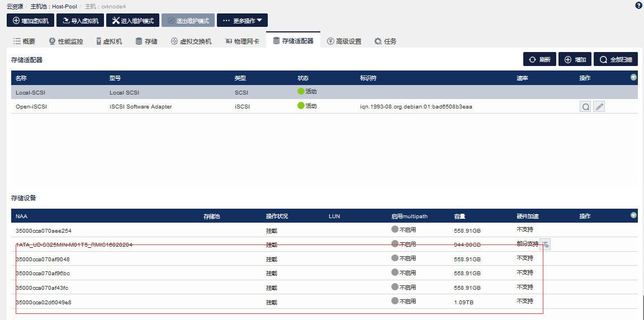This screenshot has height=320, width=644.
Task: Switch to the 虚拟交换机 tab
Action: [x=191, y=41]
